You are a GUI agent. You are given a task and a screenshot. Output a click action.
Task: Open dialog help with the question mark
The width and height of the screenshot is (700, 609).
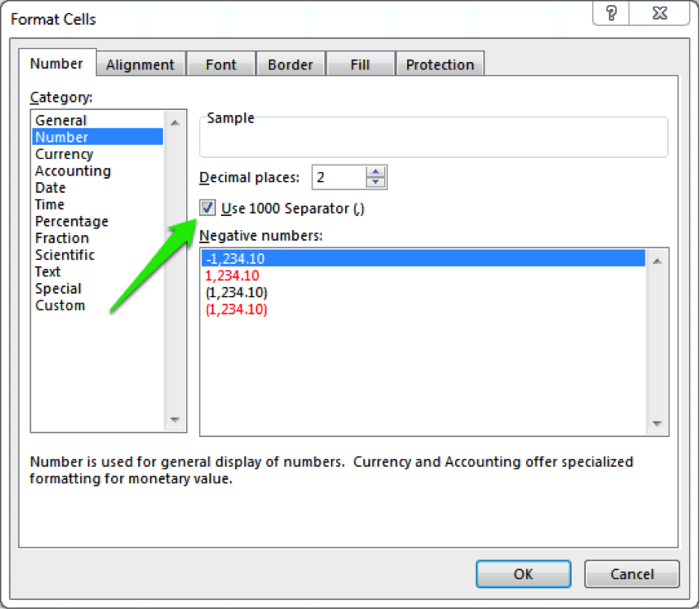pyautogui.click(x=610, y=13)
